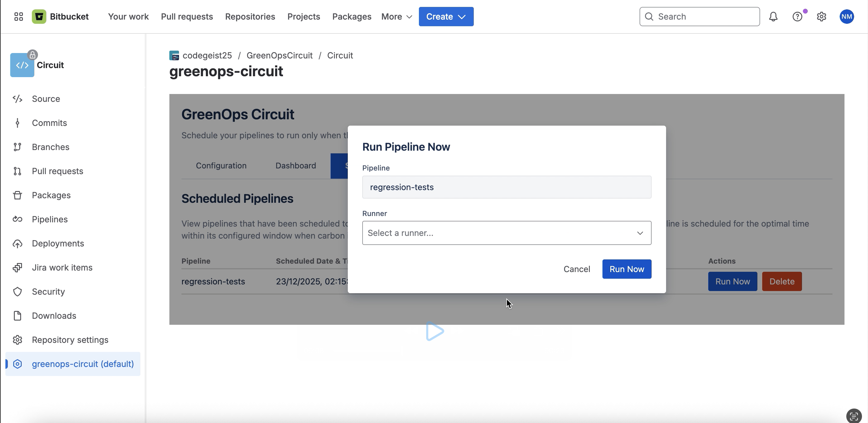Click the play triangle below the panel
Image resolution: width=868 pixels, height=423 pixels.
click(x=434, y=331)
